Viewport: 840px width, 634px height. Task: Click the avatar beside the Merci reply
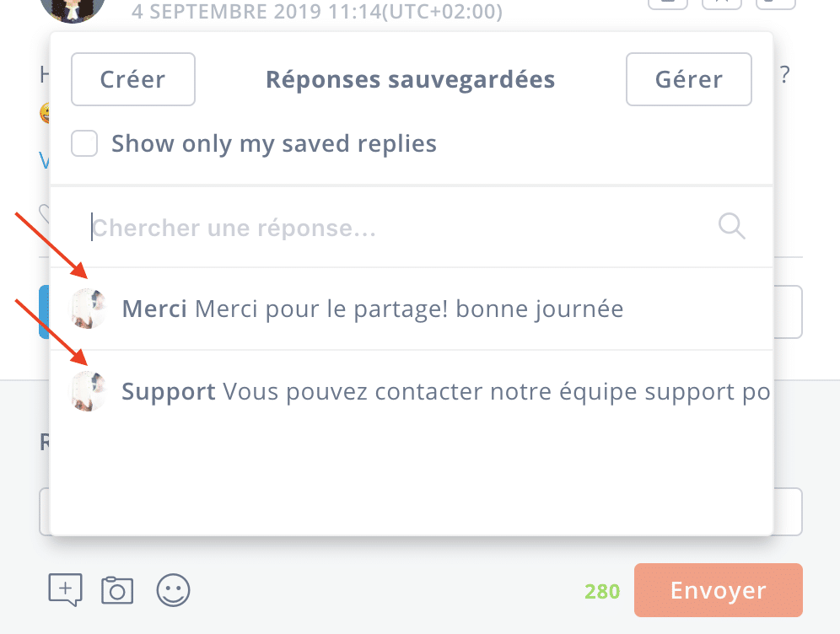click(x=89, y=309)
